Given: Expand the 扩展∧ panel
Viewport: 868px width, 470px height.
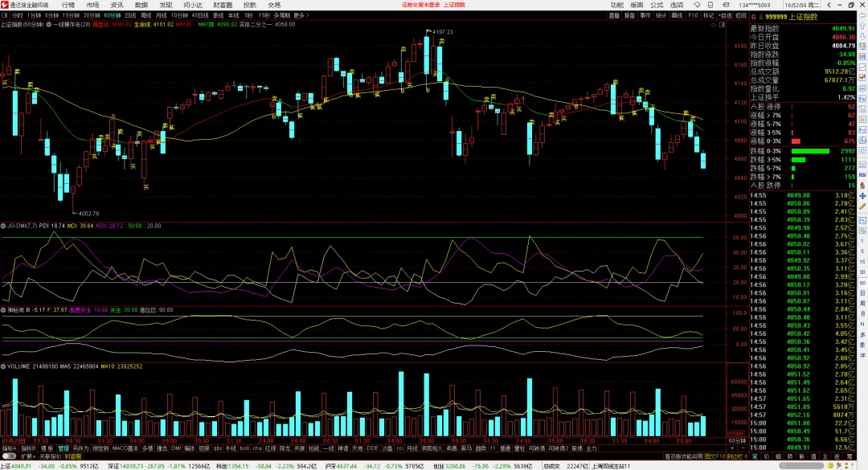Looking at the screenshot, I should (27, 456).
